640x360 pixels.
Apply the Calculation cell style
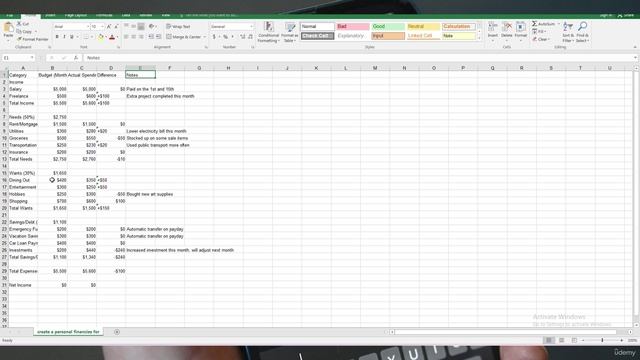[459, 27]
